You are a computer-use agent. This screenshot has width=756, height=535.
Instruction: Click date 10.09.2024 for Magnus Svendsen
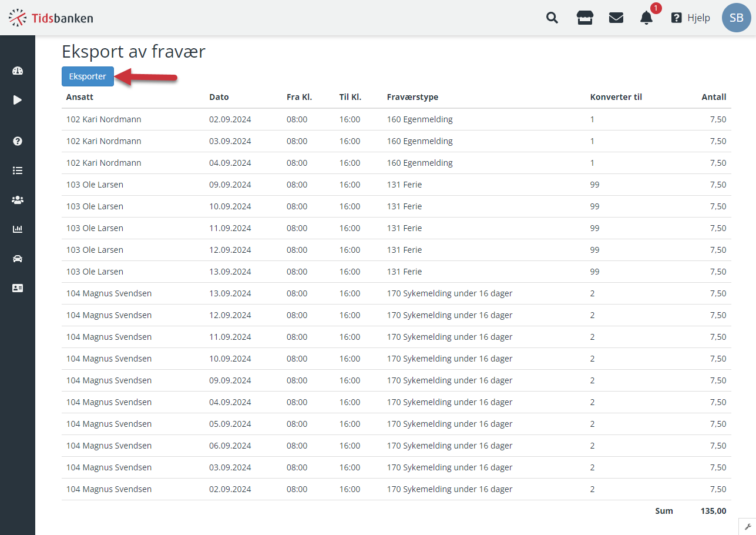[230, 359]
